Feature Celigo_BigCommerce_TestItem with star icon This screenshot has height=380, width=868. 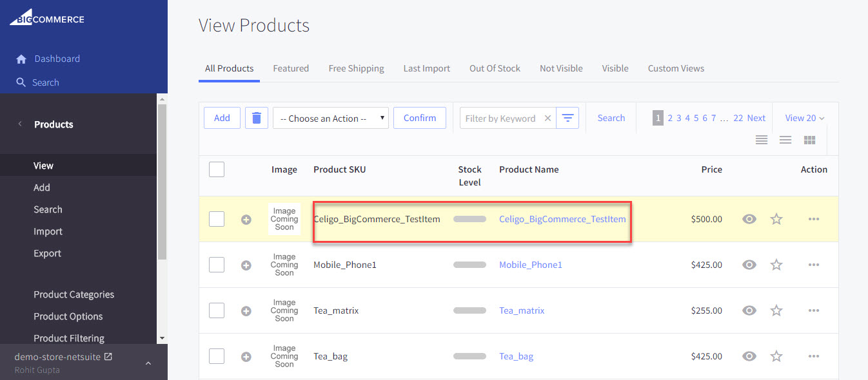tap(776, 219)
